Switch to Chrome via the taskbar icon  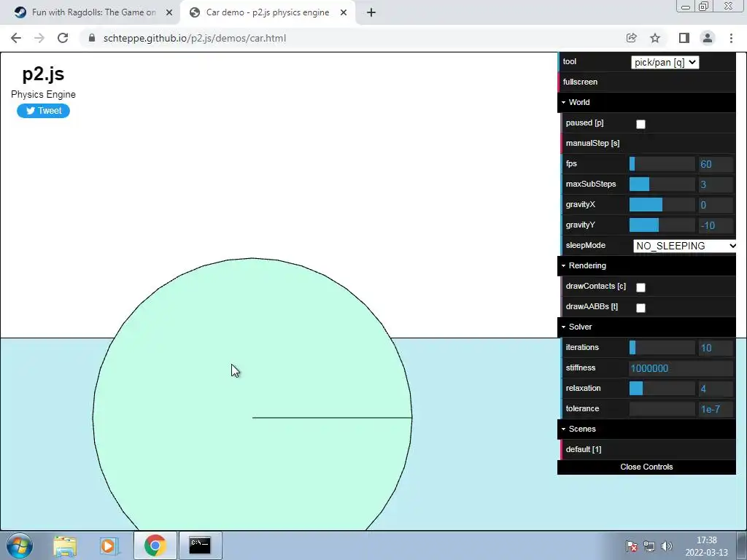155,545
